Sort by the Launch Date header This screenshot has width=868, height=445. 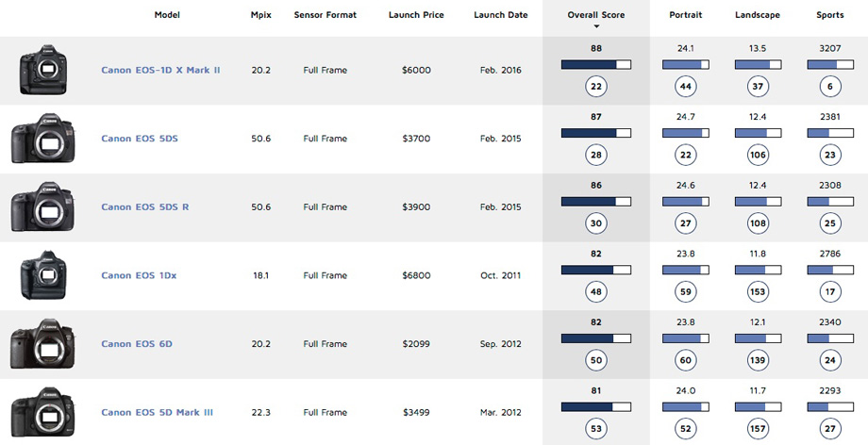tap(501, 15)
